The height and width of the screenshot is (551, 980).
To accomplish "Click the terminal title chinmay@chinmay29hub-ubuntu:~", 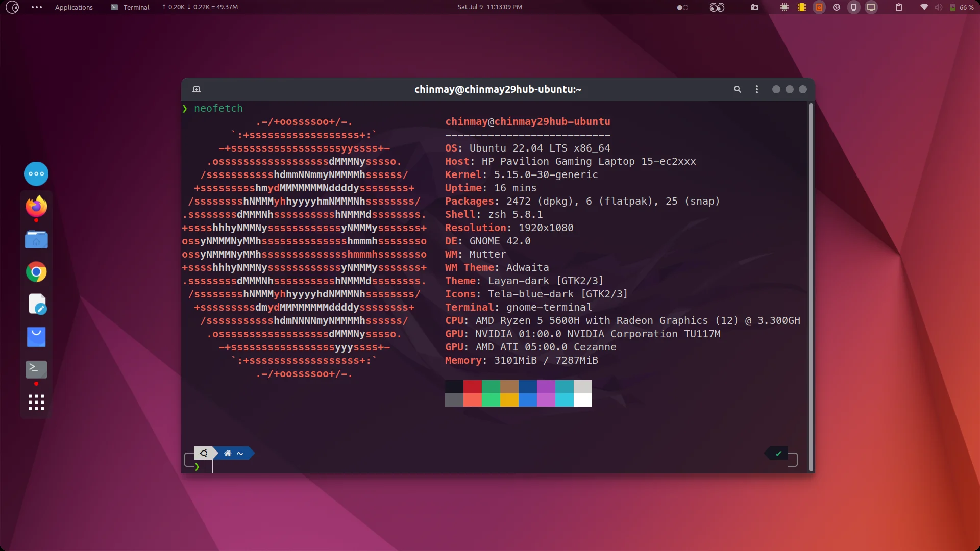I will (x=498, y=89).
